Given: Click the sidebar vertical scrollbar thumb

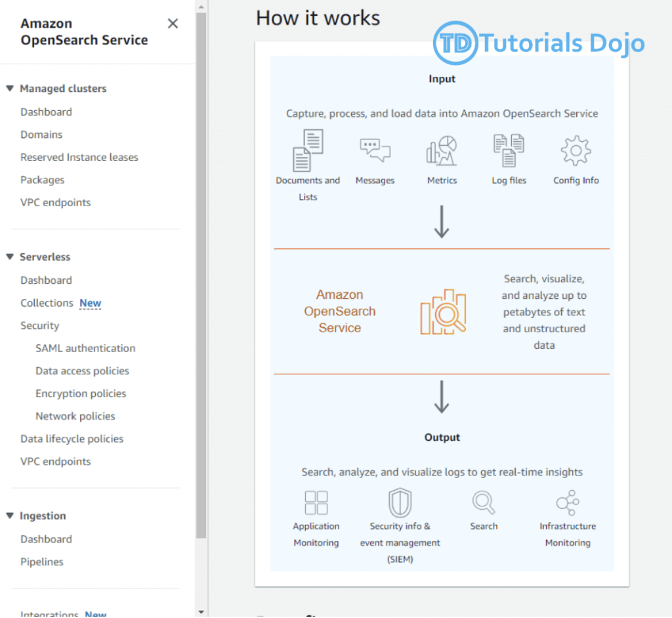Looking at the screenshot, I should 201,275.
